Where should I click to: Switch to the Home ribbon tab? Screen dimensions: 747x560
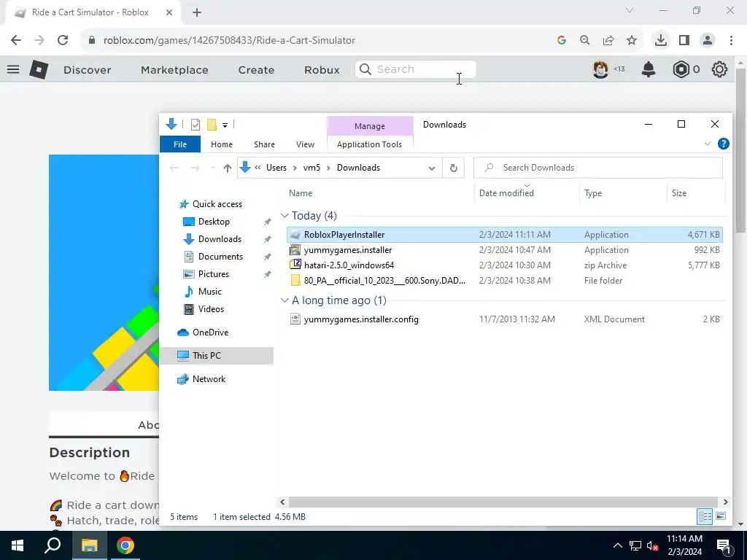tap(222, 144)
